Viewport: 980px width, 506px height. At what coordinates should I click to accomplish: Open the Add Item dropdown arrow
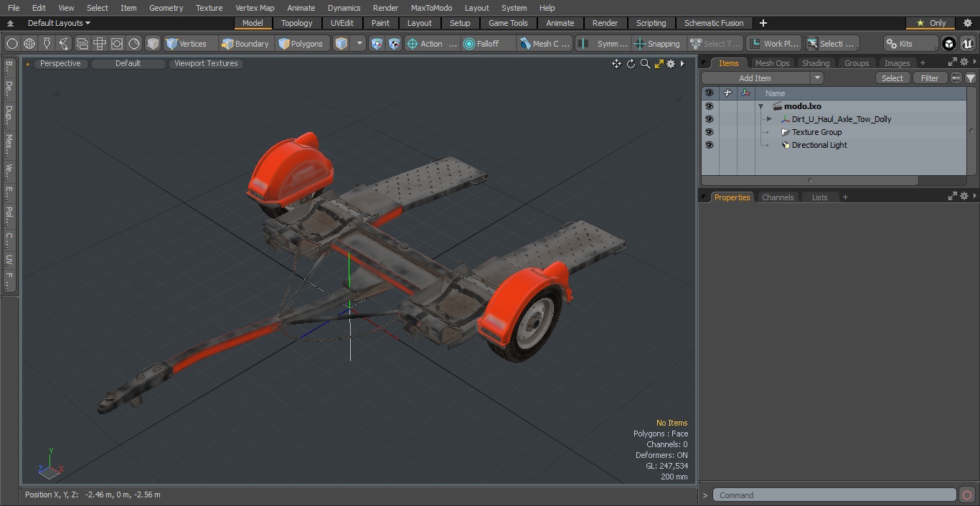816,78
